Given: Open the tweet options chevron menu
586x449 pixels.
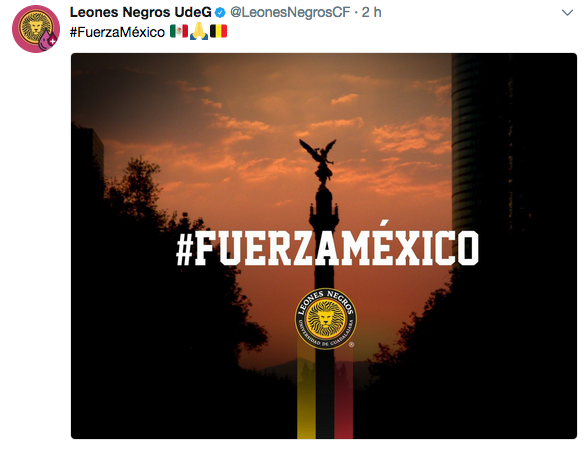Looking at the screenshot, I should [567, 13].
